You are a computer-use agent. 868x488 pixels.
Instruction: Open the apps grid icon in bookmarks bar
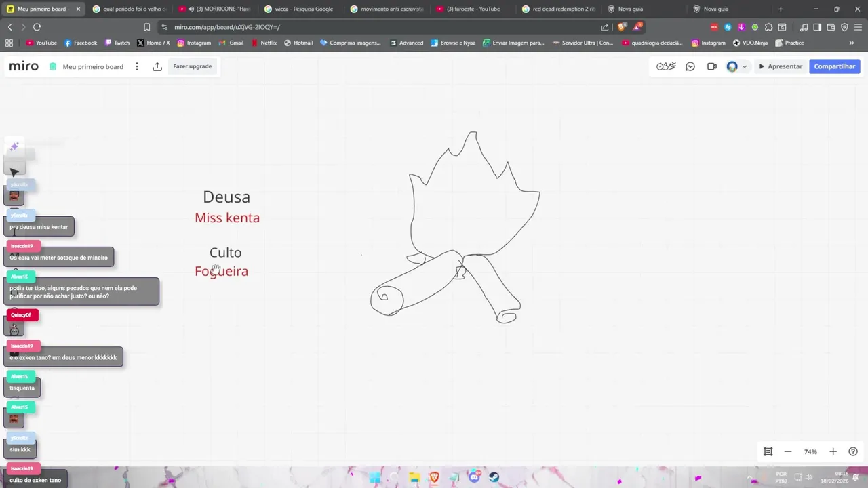point(9,43)
